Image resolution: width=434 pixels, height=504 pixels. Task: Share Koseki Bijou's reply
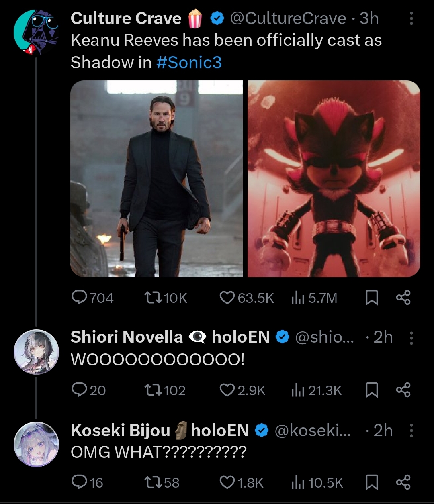pos(403,482)
